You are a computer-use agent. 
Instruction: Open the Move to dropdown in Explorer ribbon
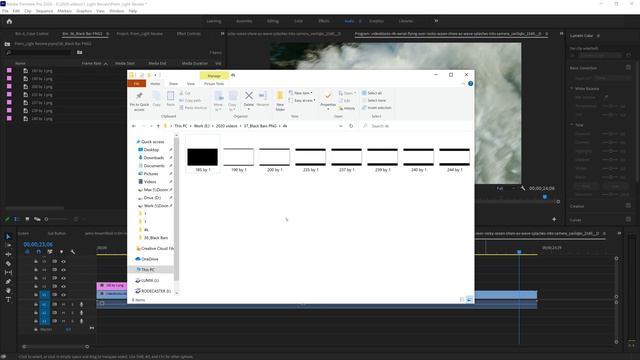[x=219, y=101]
